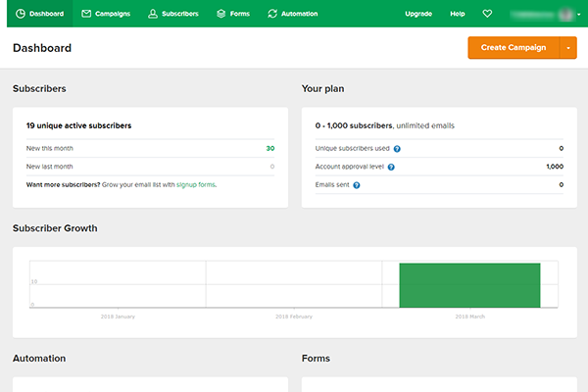Open help tooltip for Emails sent
Screen dimensions: 588x392
tap(356, 185)
